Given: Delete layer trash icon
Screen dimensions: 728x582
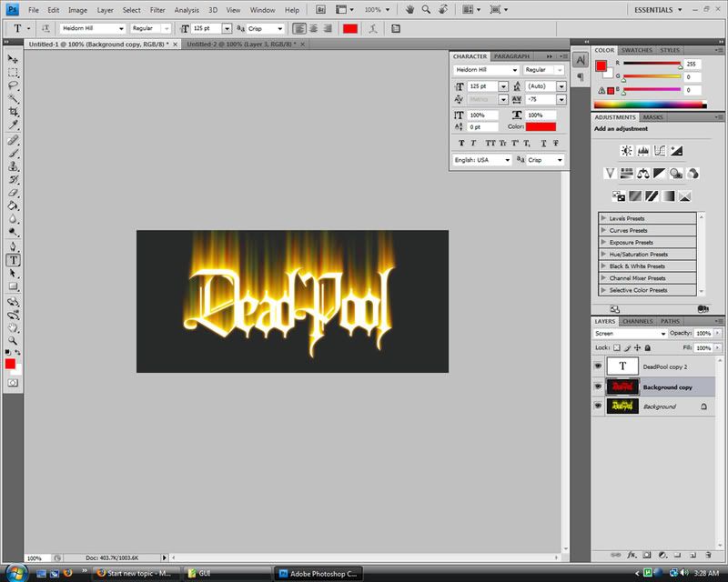Looking at the screenshot, I should [x=709, y=555].
